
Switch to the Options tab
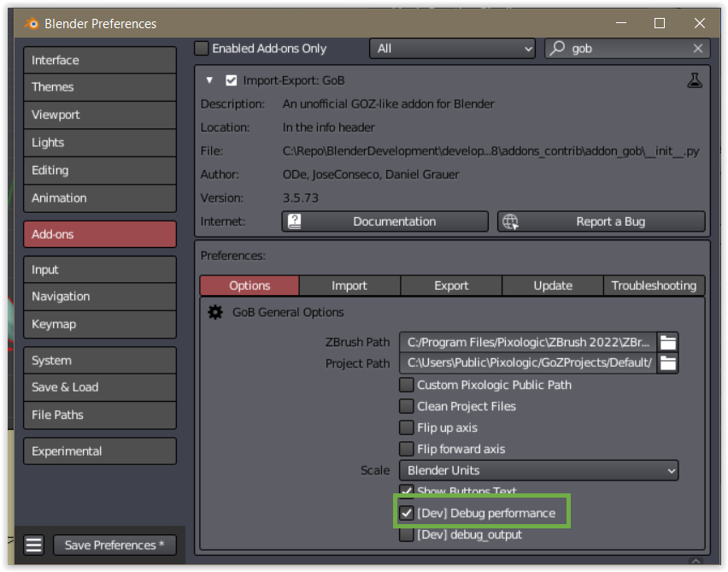tap(250, 286)
